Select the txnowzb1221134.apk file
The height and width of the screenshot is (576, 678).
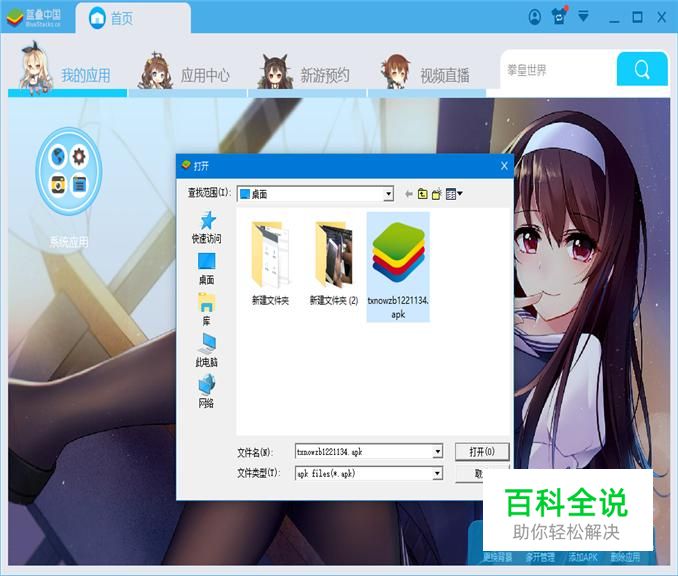tap(398, 267)
